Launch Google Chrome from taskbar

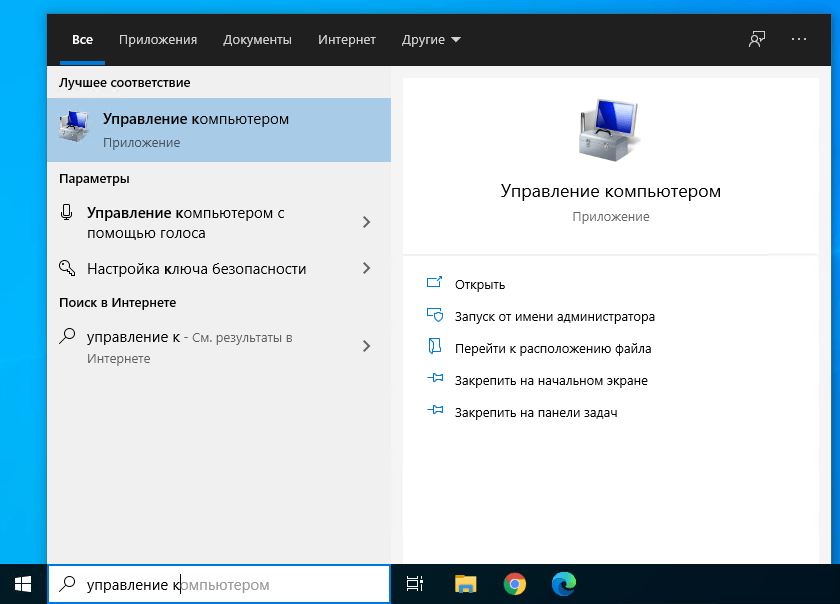tap(514, 584)
